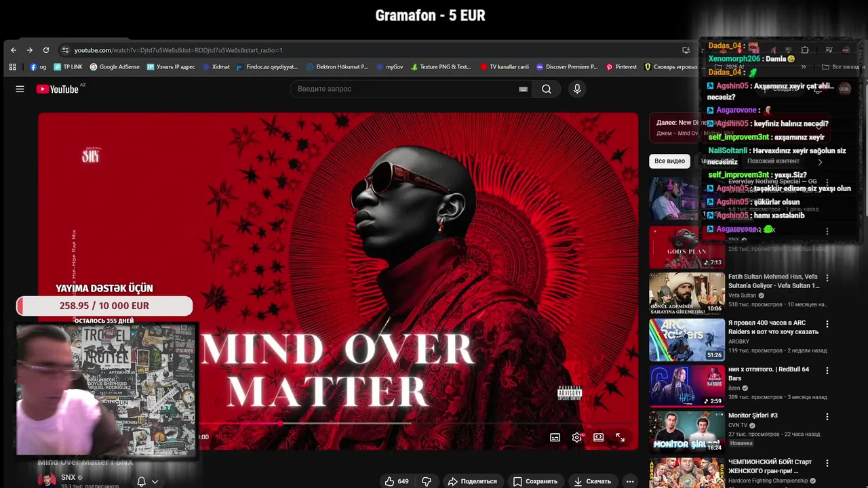Dislike the Mind Over Matter video
This screenshot has width=868, height=488.
(x=427, y=481)
